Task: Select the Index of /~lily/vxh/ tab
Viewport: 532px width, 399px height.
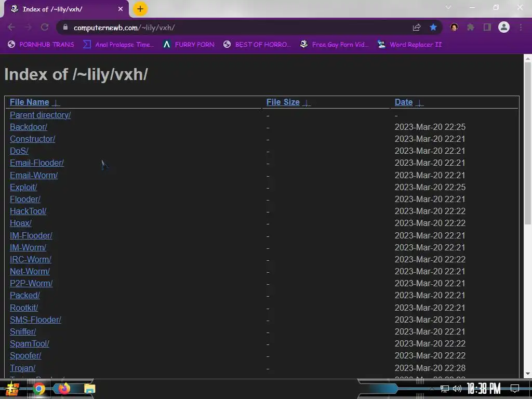Action: 66,9
